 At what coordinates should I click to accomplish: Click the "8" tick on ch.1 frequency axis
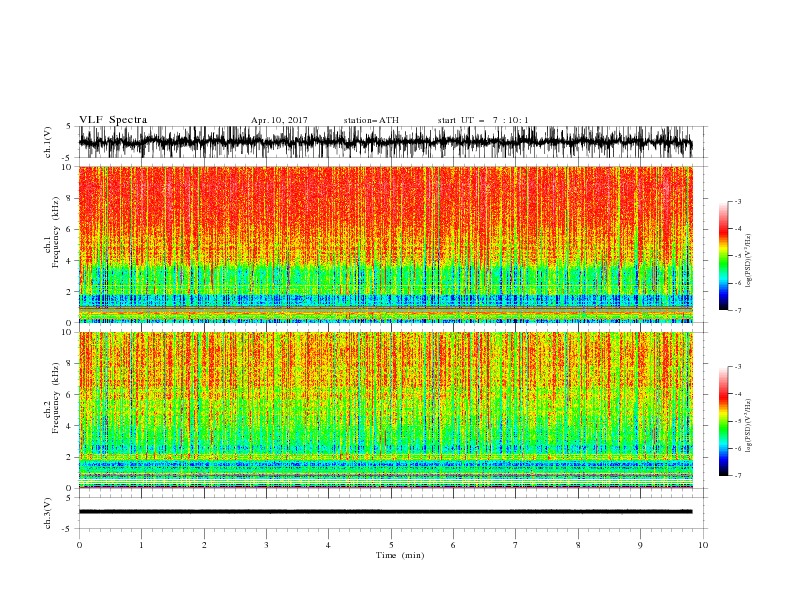69,198
